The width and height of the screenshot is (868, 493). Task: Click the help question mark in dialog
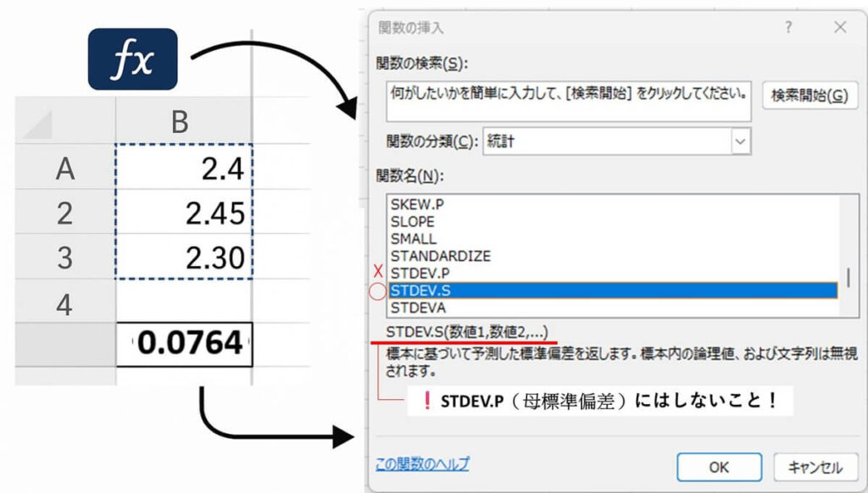[788, 27]
